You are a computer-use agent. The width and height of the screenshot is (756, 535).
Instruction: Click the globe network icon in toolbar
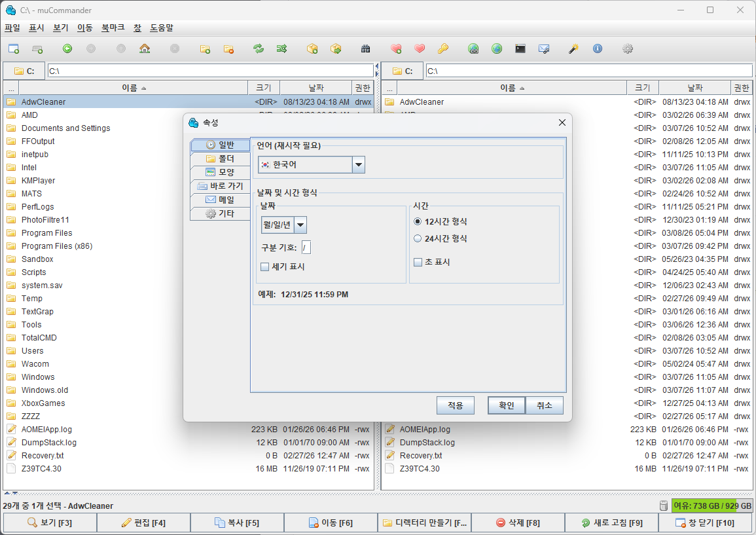(497, 48)
